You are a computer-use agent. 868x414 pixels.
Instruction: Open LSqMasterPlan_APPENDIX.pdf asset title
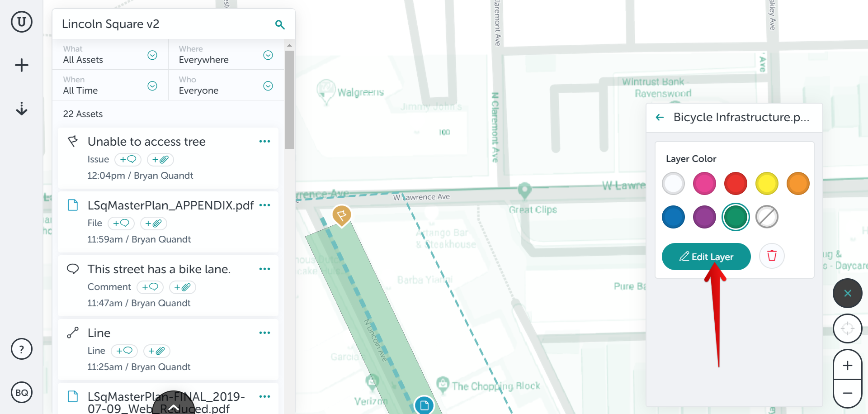[170, 205]
